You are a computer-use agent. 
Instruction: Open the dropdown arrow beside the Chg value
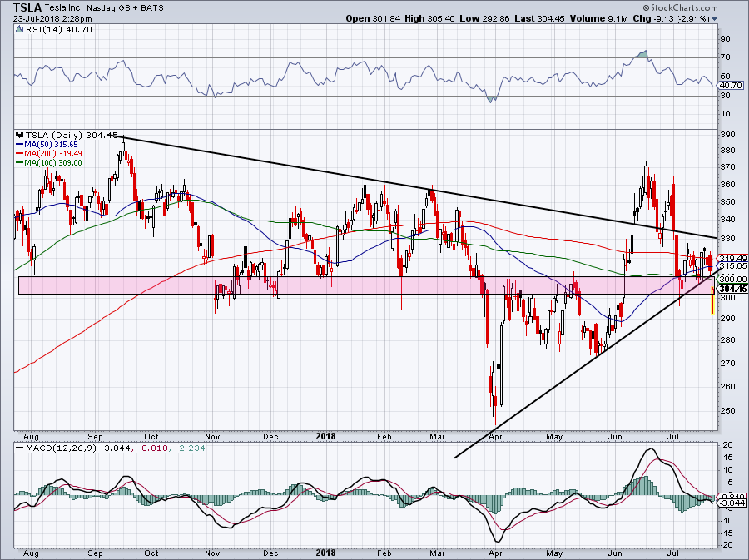point(715,19)
